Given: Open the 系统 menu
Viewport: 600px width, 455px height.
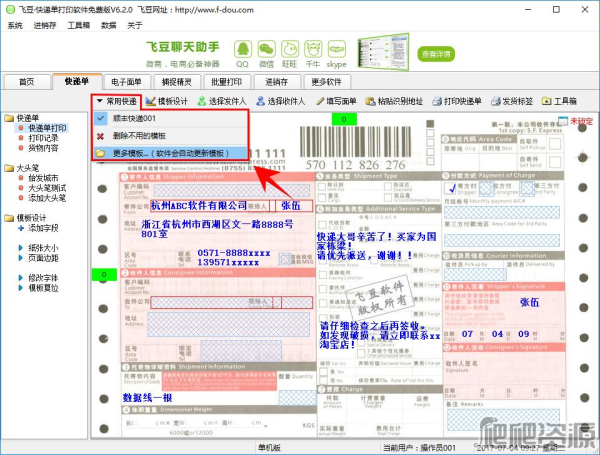Looking at the screenshot, I should (15, 25).
